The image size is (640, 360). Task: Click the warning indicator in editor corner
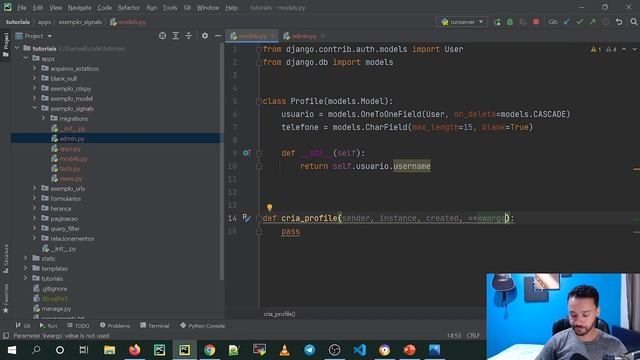[596, 49]
